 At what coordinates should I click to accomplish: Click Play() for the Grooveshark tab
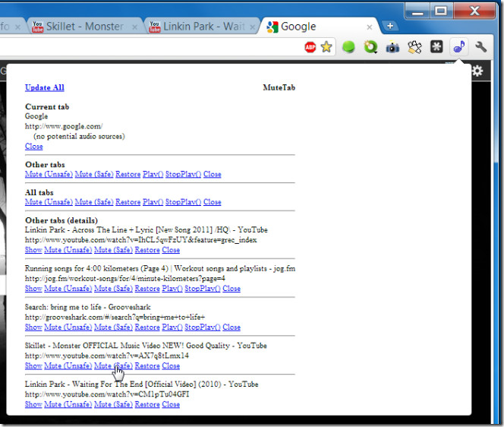point(172,327)
